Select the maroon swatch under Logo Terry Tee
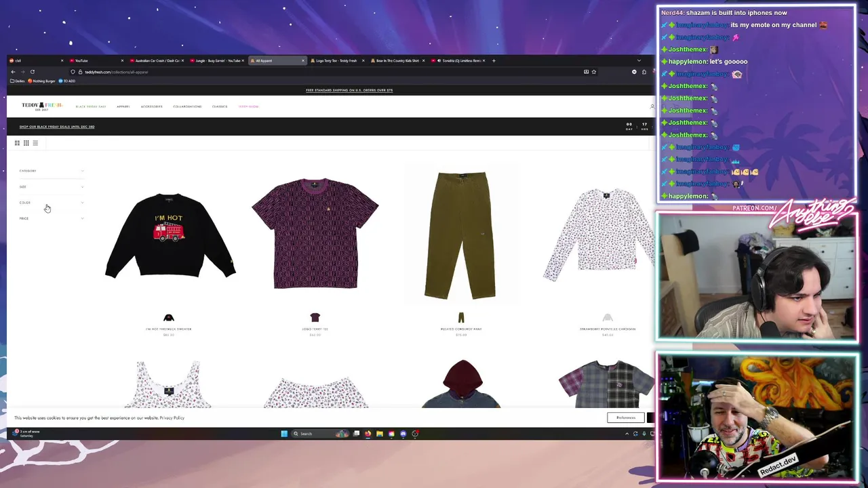 pyautogui.click(x=315, y=317)
